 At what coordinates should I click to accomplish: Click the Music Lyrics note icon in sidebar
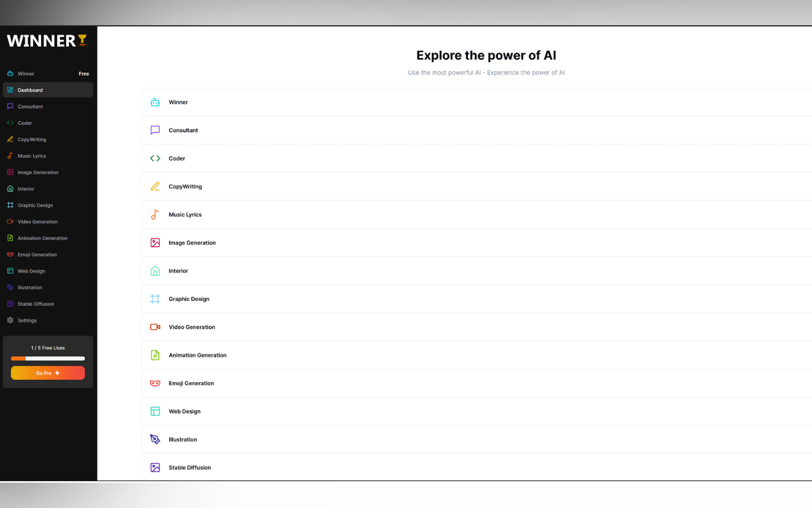[11, 155]
